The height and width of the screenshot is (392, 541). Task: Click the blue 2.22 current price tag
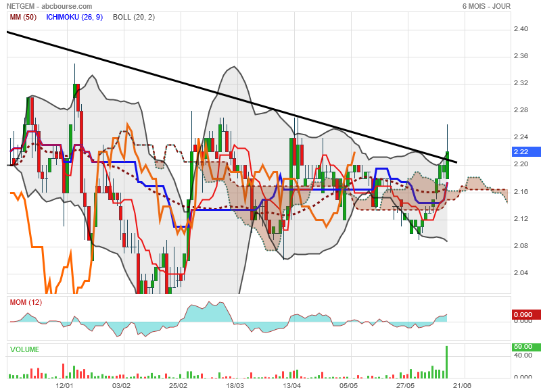526,151
